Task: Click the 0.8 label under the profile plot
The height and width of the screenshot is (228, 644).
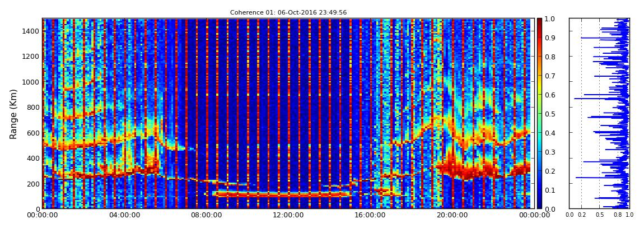Action: point(618,215)
